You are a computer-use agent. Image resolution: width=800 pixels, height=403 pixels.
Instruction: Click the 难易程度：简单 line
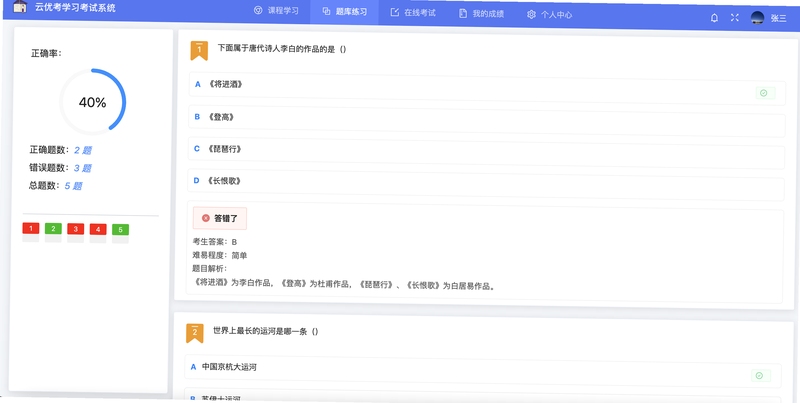pyautogui.click(x=219, y=255)
